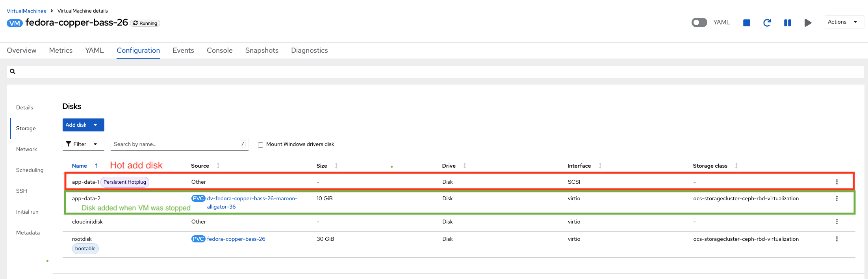Click the Restart VM circular arrow icon
The width and height of the screenshot is (868, 279).
[767, 23]
